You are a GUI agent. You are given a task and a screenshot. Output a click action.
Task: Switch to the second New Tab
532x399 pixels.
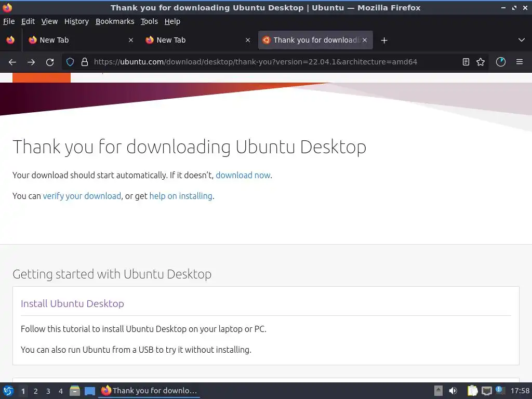198,40
